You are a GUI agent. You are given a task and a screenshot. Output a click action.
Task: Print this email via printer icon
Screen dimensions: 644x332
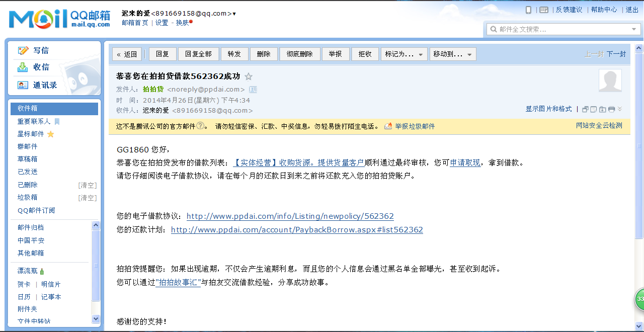611,109
